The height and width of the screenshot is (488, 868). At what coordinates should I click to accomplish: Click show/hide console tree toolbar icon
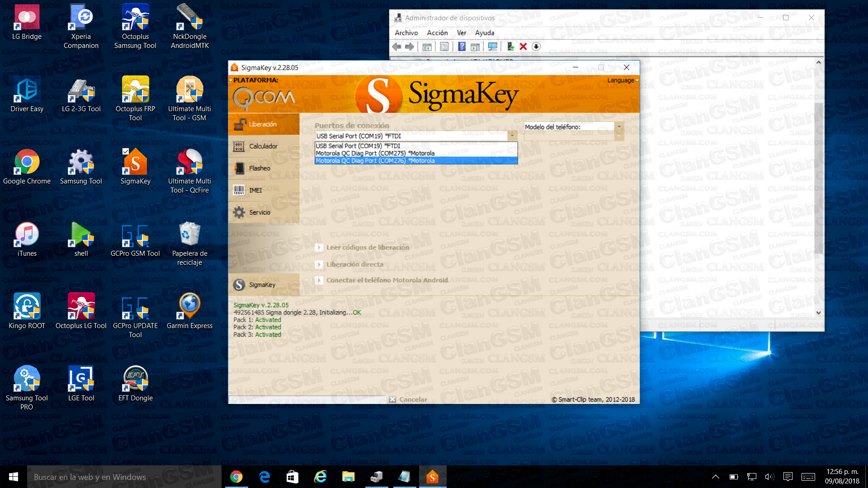(427, 47)
